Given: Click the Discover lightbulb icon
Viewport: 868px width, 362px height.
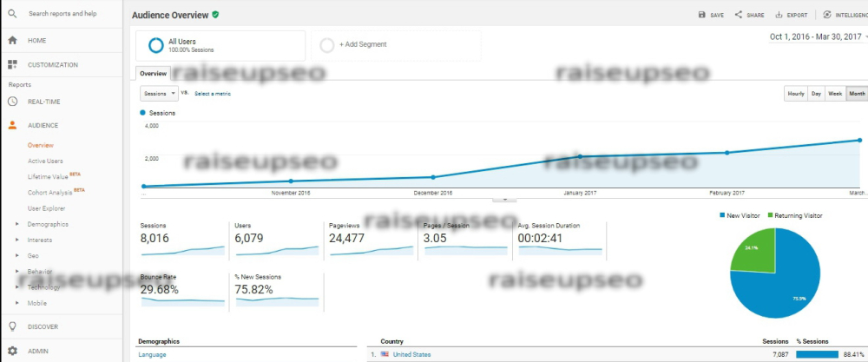Looking at the screenshot, I should (x=12, y=326).
